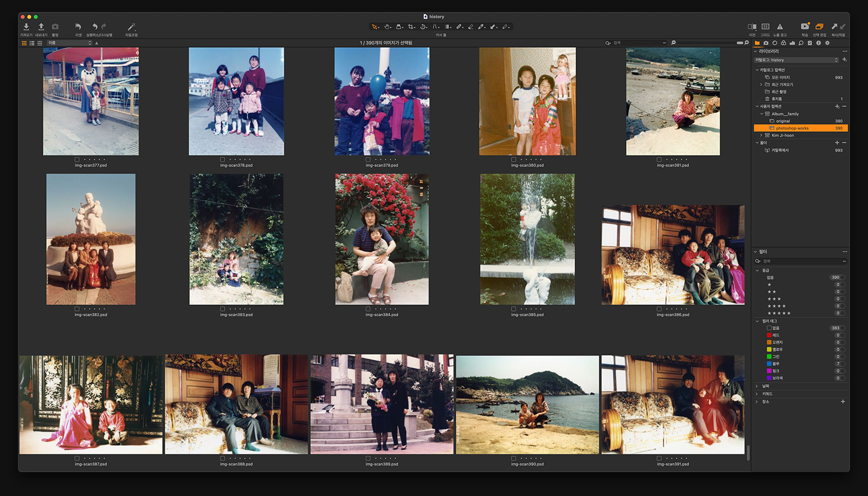Viewport: 868px width, 496px height.
Task: Show the Grid overlay icon
Action: [x=765, y=27]
